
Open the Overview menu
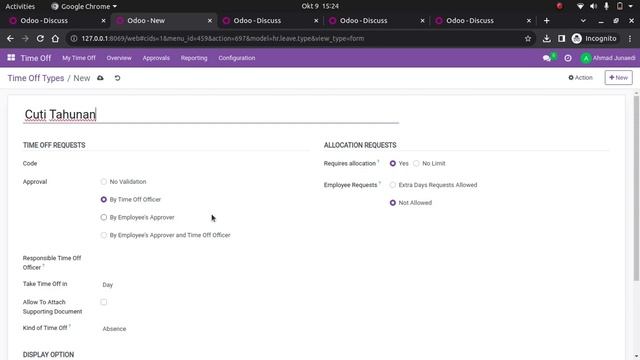tap(119, 58)
